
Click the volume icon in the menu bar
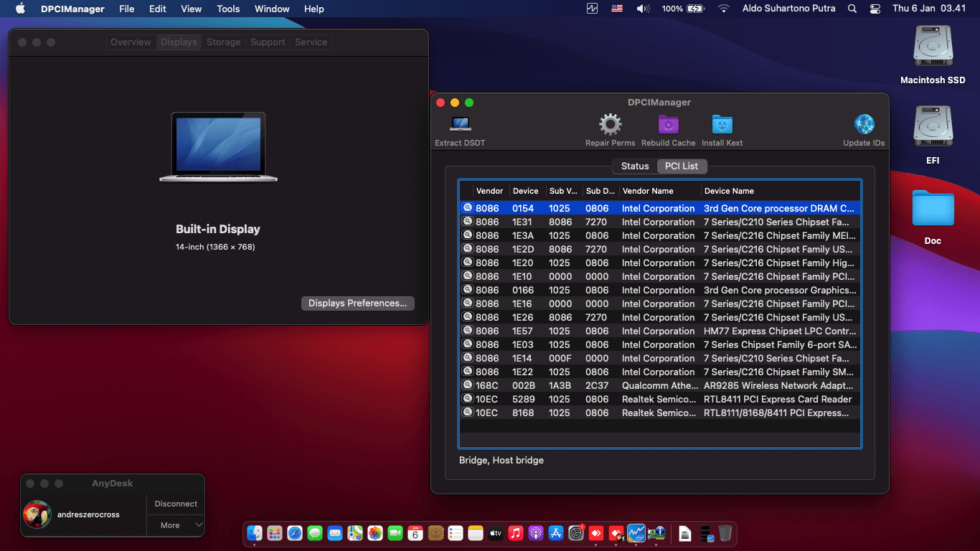642,9
